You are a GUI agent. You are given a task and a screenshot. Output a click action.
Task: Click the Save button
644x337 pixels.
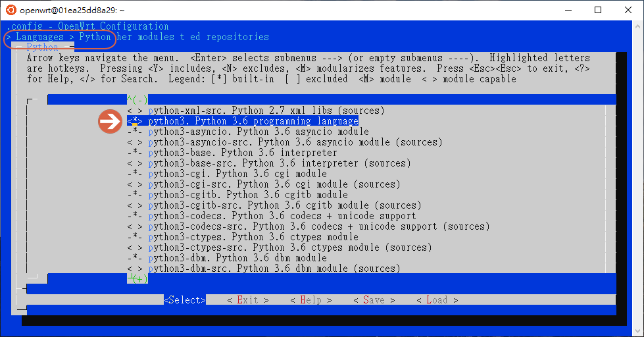pyautogui.click(x=374, y=300)
